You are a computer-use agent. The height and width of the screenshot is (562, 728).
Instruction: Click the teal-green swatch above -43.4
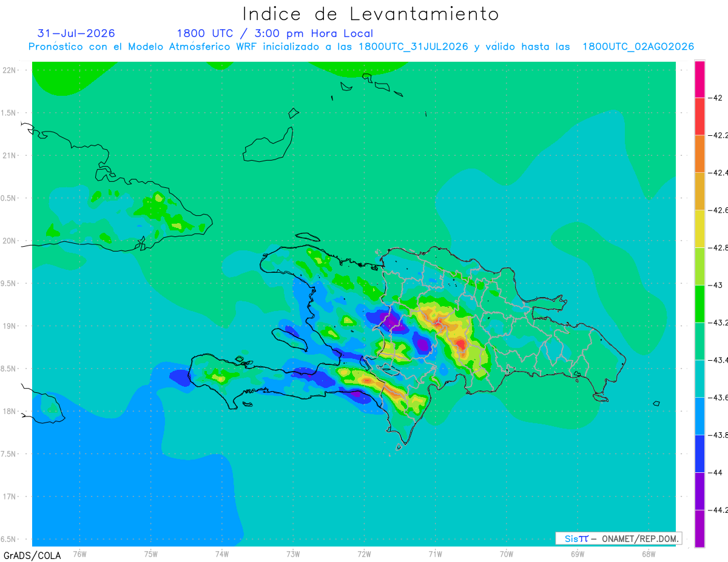coord(699,341)
